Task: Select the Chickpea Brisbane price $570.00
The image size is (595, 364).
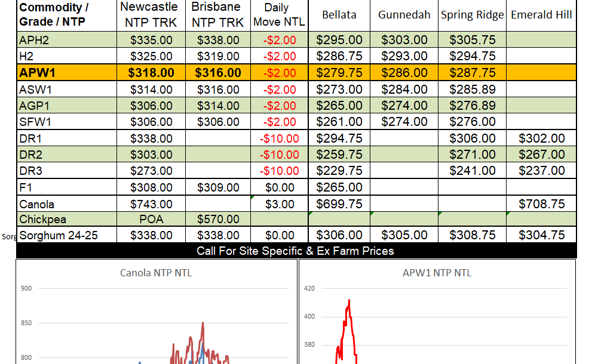Action: (x=217, y=219)
